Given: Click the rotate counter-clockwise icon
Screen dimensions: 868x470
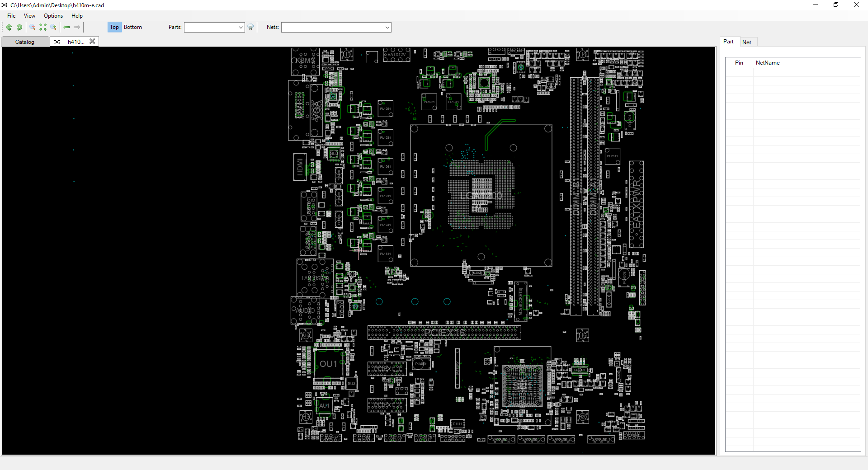Looking at the screenshot, I should click(x=9, y=28).
